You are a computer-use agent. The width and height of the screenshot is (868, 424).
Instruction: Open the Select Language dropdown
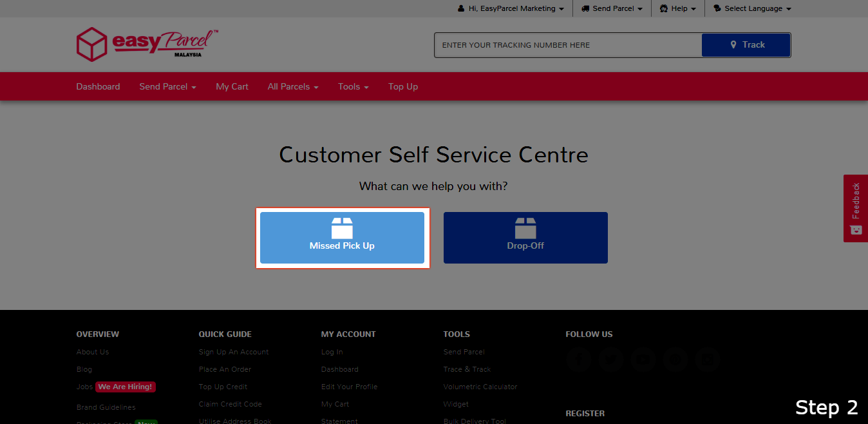point(752,9)
